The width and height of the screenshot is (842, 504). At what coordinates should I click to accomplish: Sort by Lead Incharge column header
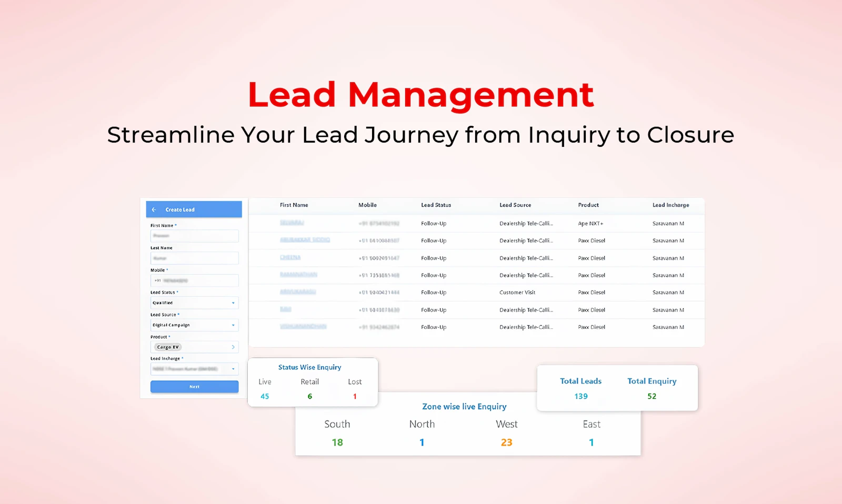click(x=670, y=205)
